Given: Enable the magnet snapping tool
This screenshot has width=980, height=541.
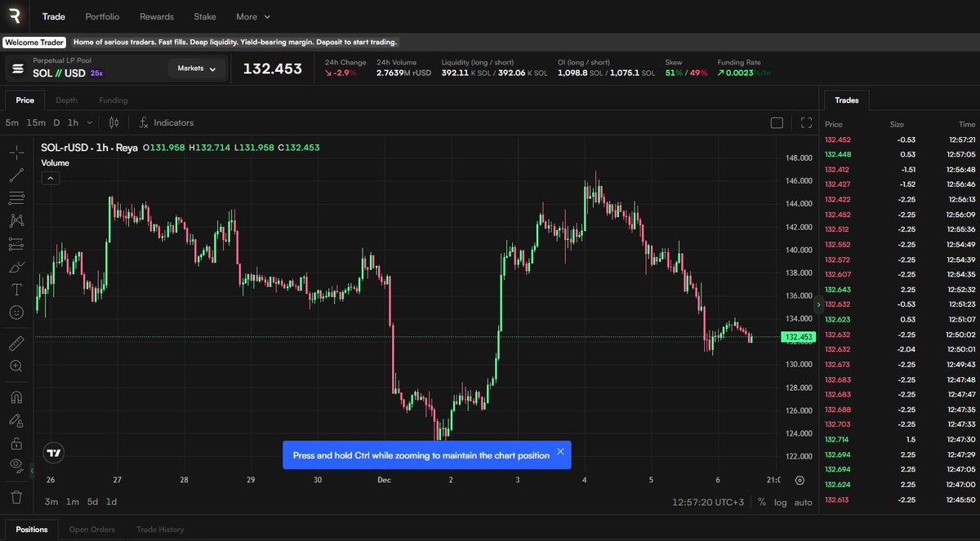Looking at the screenshot, I should pos(16,397).
